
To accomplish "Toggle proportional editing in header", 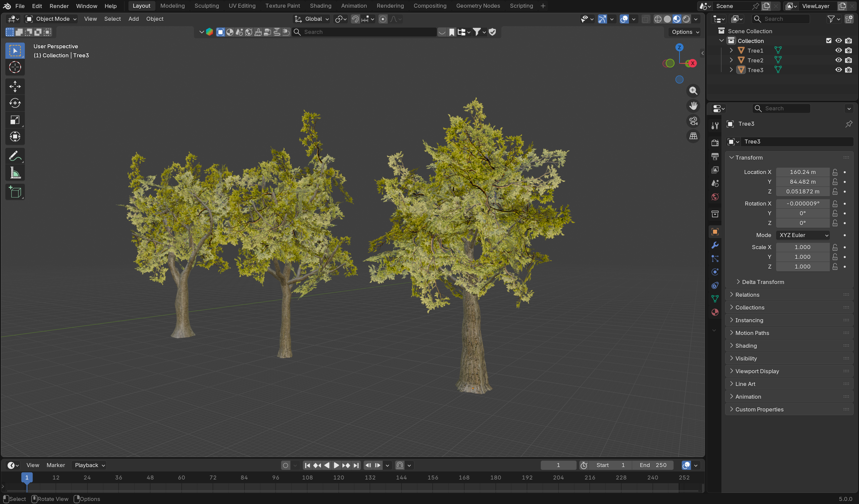I will coord(383,19).
